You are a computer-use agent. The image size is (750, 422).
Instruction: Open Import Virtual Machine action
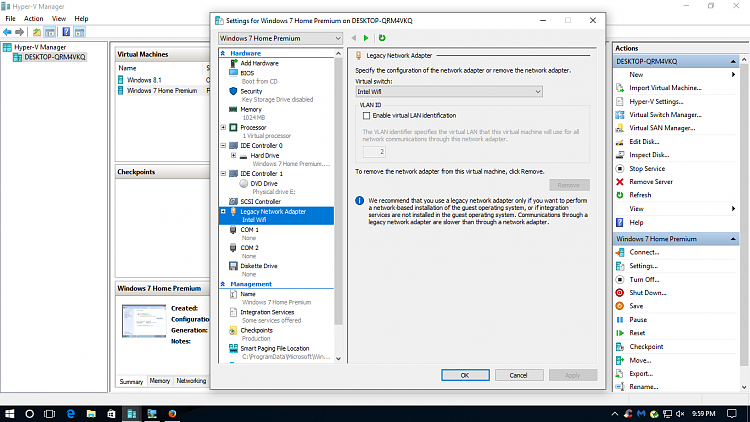point(665,88)
